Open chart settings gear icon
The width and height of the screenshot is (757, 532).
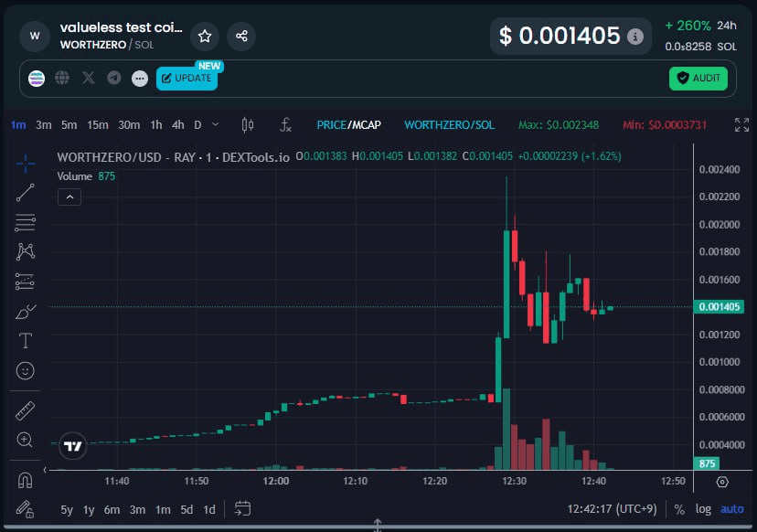tap(722, 482)
